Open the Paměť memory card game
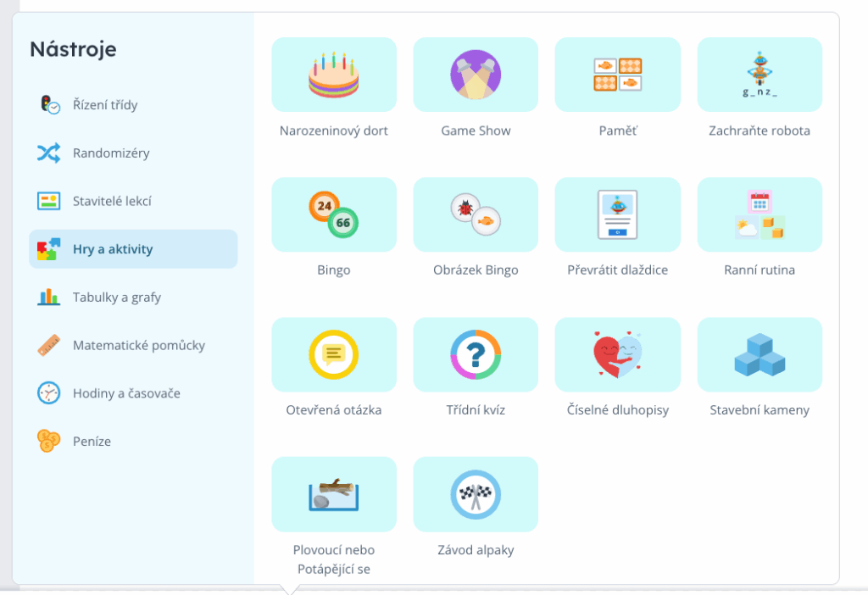868x595 pixels. pos(617,75)
